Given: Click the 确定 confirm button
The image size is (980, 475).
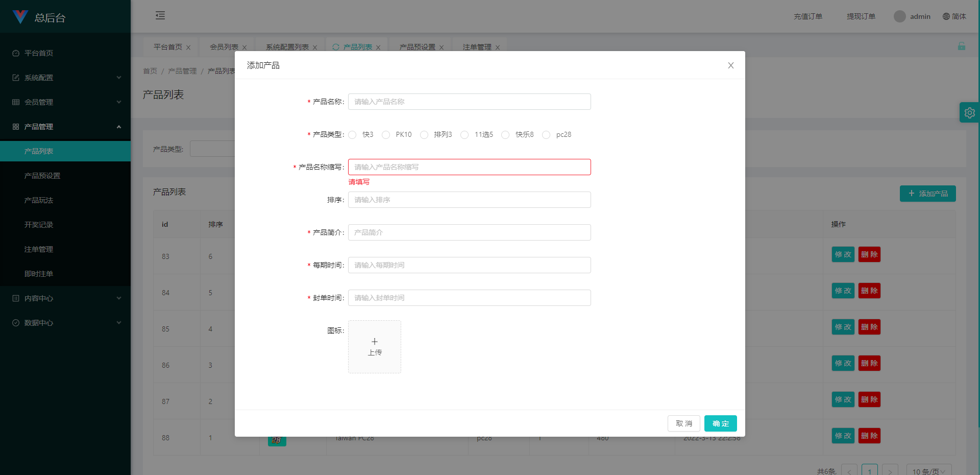Looking at the screenshot, I should (x=720, y=423).
